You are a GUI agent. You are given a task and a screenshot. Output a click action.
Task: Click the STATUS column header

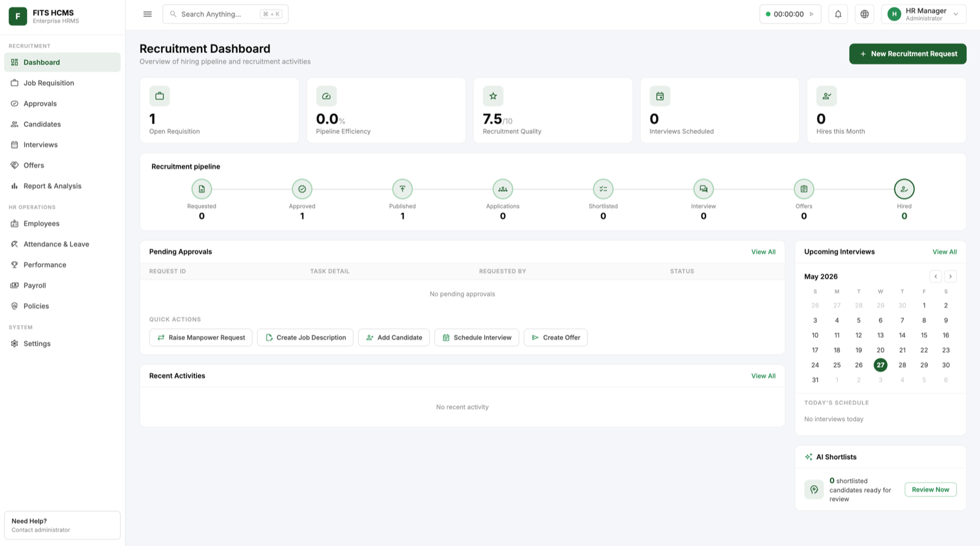[x=682, y=271]
